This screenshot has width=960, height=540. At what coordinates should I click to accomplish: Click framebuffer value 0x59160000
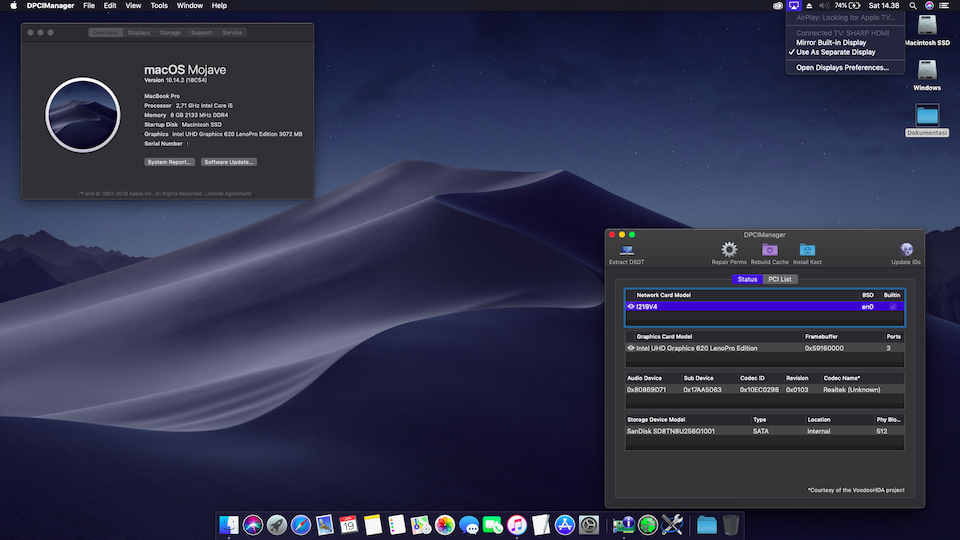(823, 348)
